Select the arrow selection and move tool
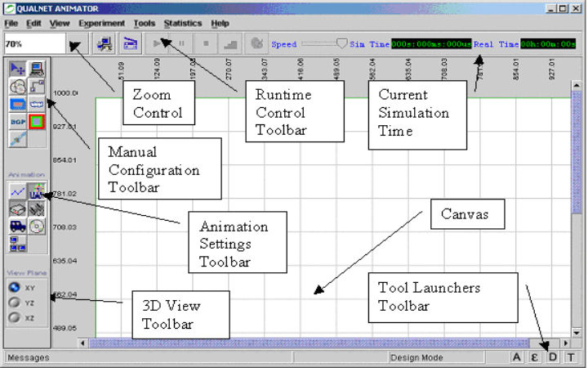588x368 pixels. coord(17,69)
